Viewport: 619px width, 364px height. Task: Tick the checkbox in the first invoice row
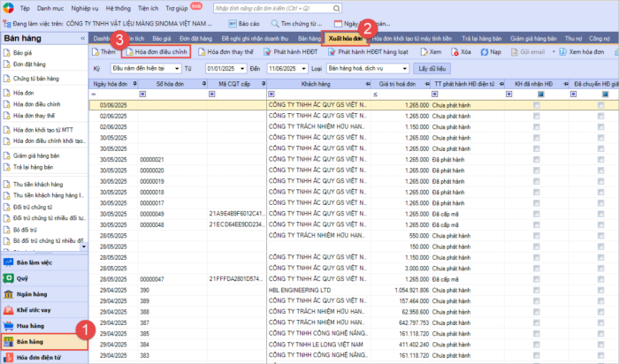(x=536, y=105)
